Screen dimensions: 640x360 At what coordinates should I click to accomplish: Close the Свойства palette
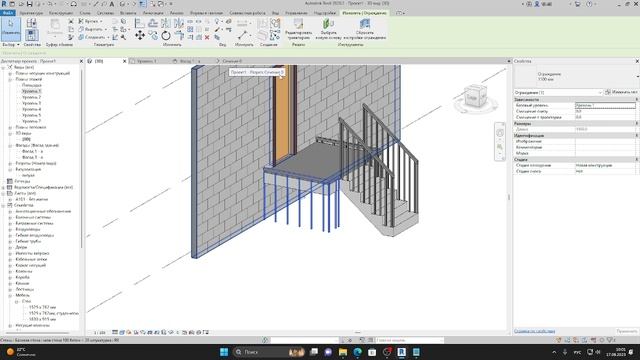(637, 61)
